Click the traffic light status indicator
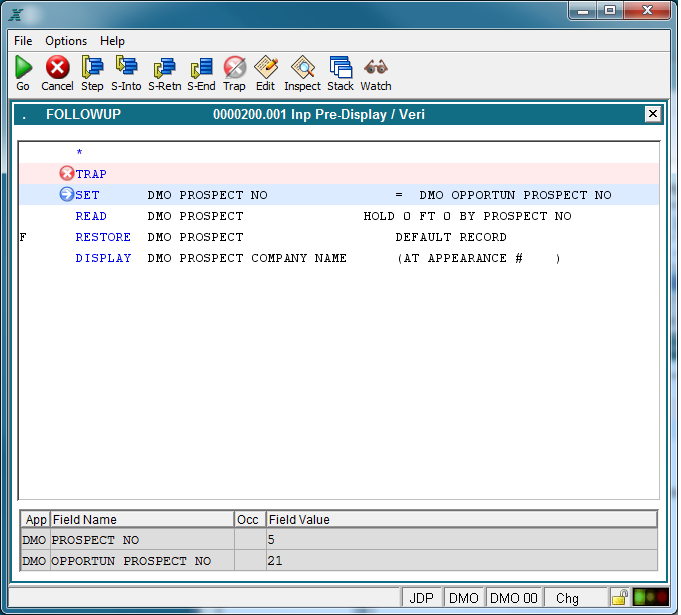The image size is (681, 615). (x=650, y=597)
